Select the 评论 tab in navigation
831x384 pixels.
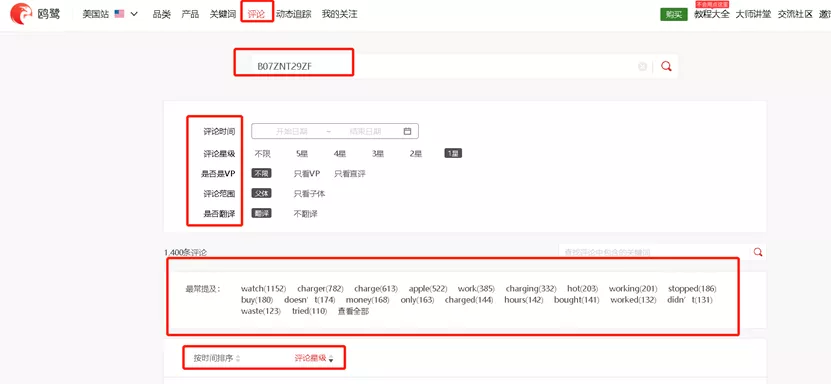click(256, 14)
